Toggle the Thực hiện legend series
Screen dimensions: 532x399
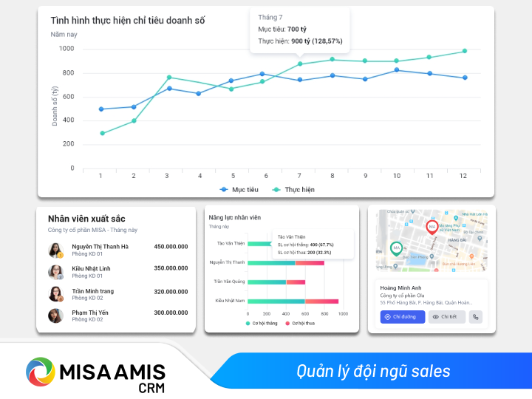(293, 190)
